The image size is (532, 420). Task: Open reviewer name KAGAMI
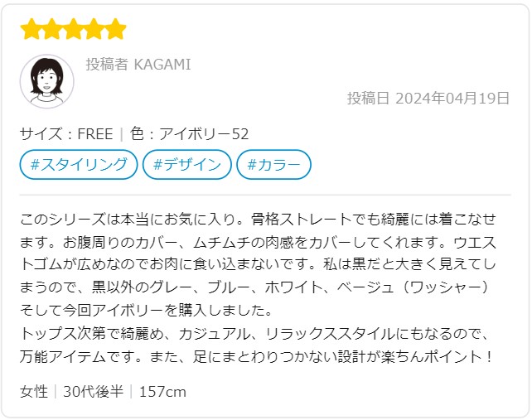[x=162, y=65]
